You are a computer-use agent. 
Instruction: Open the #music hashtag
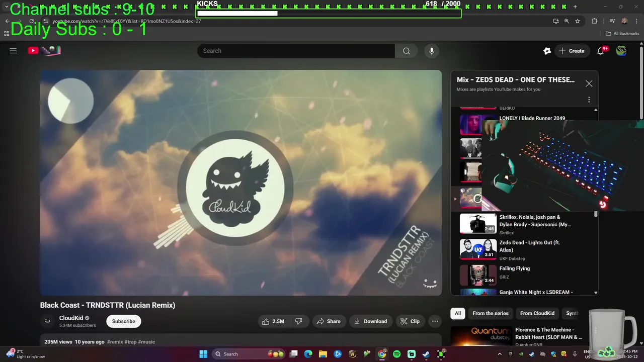146,342
